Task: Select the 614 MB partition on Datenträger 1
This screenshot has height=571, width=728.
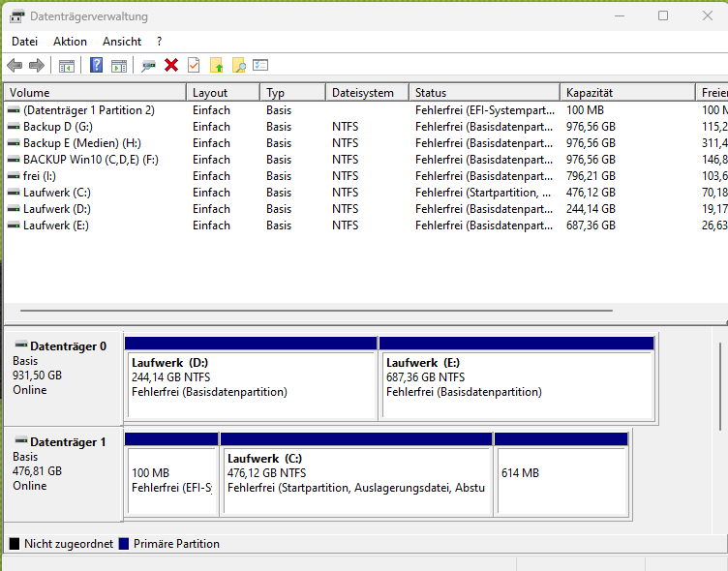Action: click(x=561, y=479)
